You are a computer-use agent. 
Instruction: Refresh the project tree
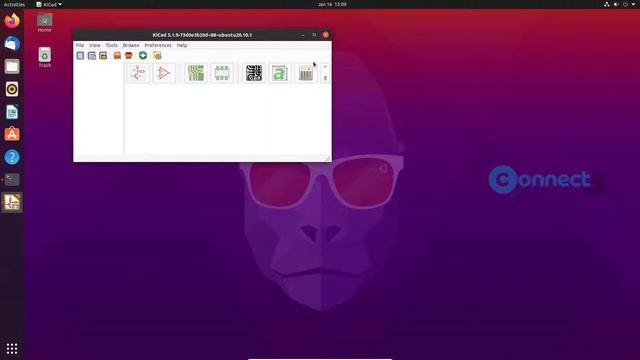click(x=143, y=56)
